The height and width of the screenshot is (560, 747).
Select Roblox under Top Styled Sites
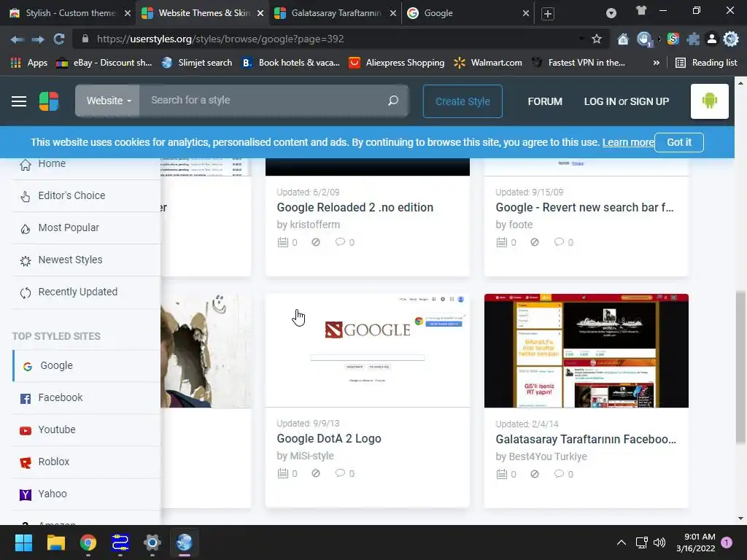(x=86, y=462)
